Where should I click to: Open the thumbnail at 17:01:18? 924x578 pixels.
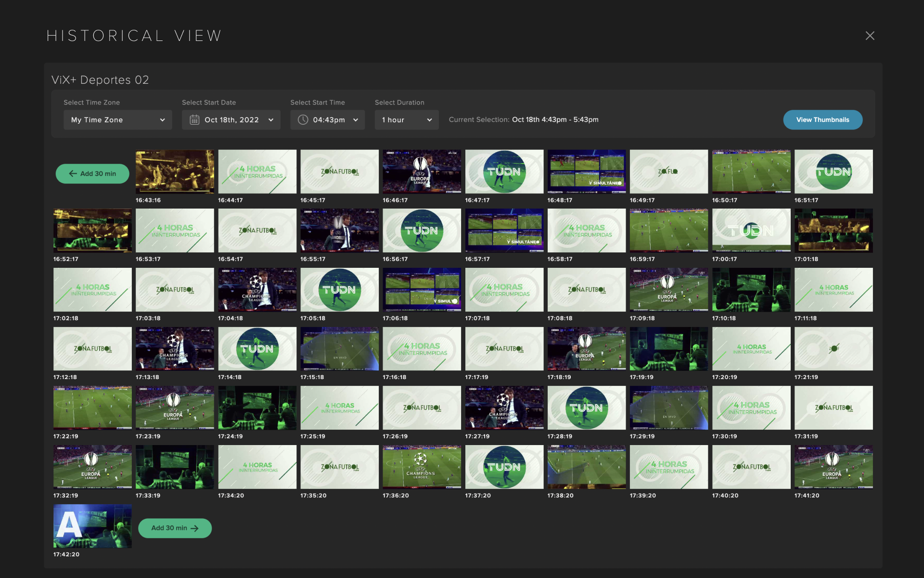coord(834,231)
